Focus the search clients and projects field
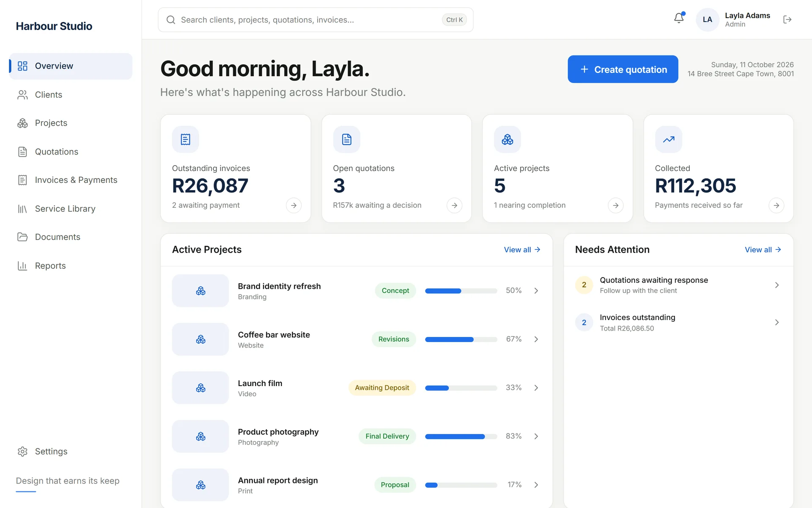 point(315,20)
